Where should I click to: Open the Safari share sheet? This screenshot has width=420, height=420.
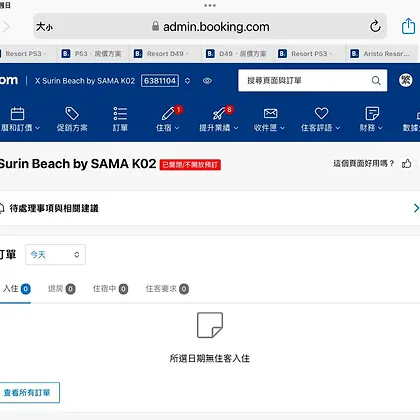408,26
